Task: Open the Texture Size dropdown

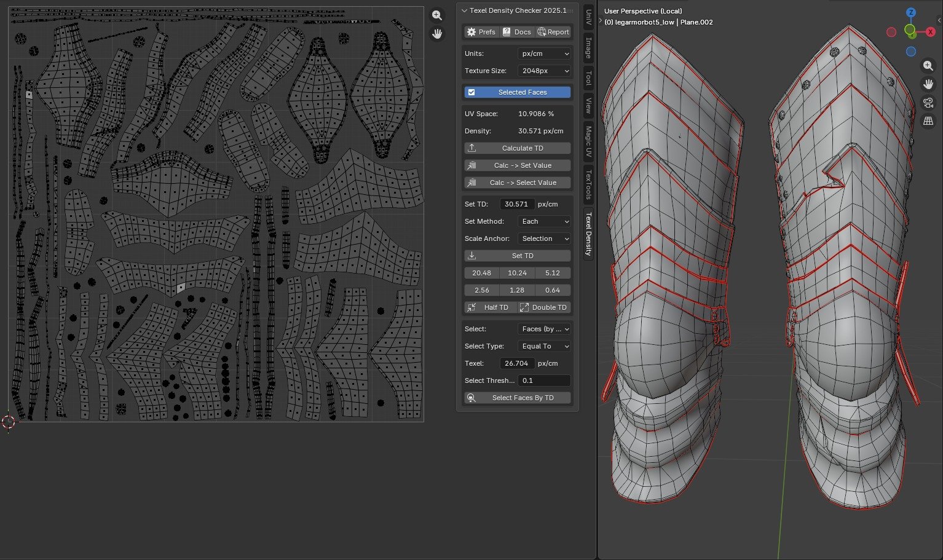Action: 545,71
